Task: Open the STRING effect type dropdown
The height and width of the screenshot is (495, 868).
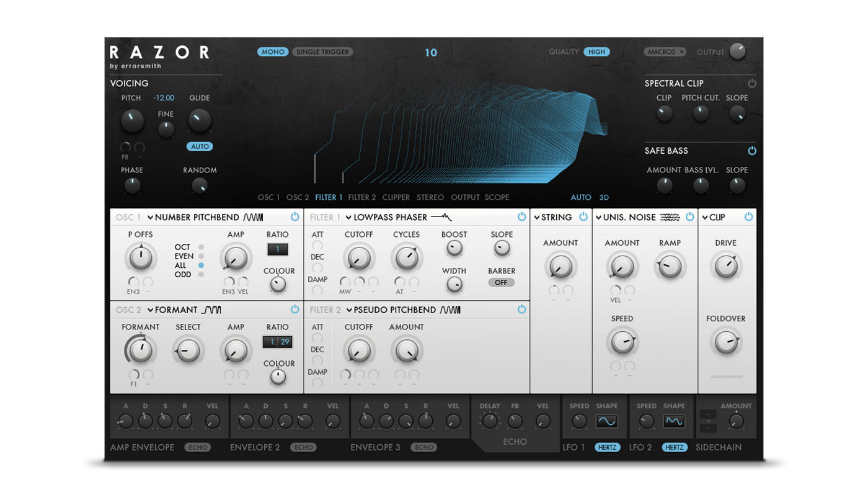Action: point(552,217)
